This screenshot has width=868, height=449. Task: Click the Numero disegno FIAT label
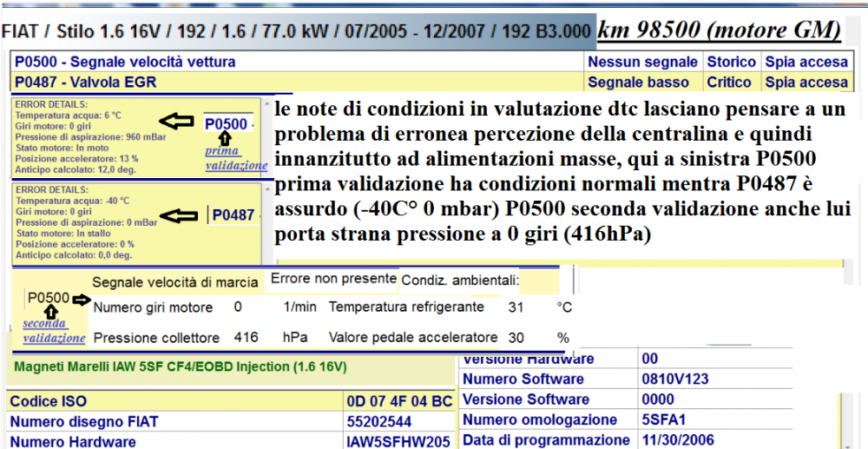pos(84,422)
